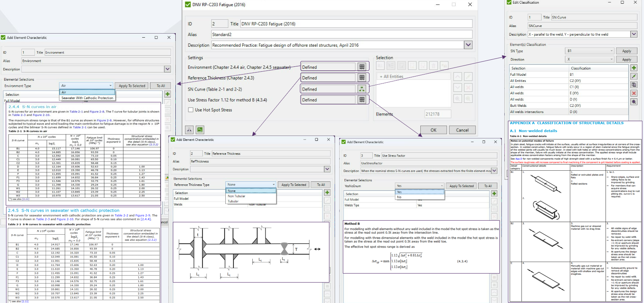Click the green plus icon in Environment dialog
This screenshot has height=303, width=644.
[168, 94]
